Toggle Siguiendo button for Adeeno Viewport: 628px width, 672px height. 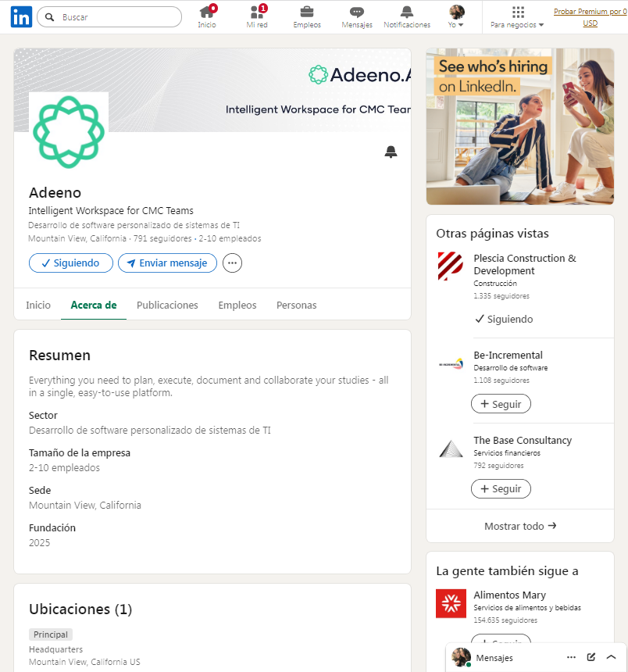click(71, 263)
